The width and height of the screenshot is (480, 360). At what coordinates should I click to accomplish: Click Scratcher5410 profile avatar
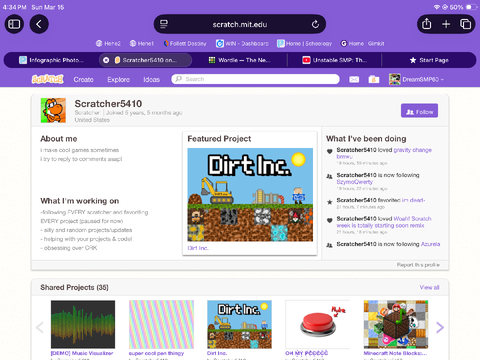(x=53, y=110)
